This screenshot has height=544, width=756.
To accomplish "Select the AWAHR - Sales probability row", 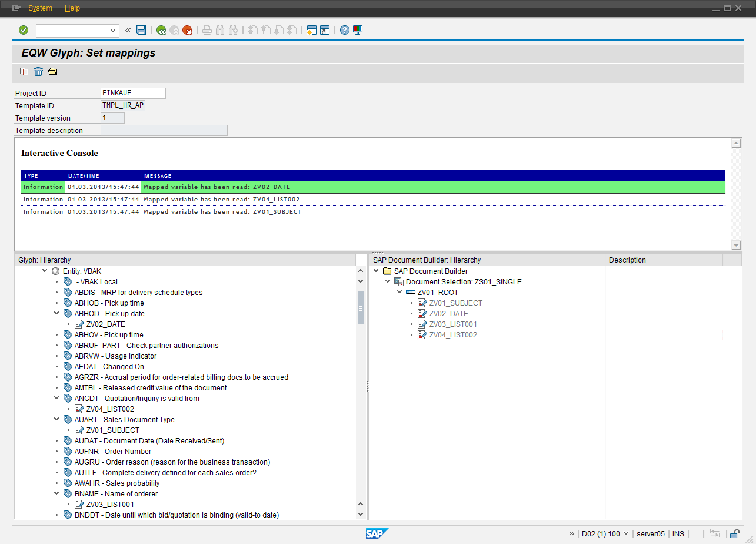I will click(117, 483).
